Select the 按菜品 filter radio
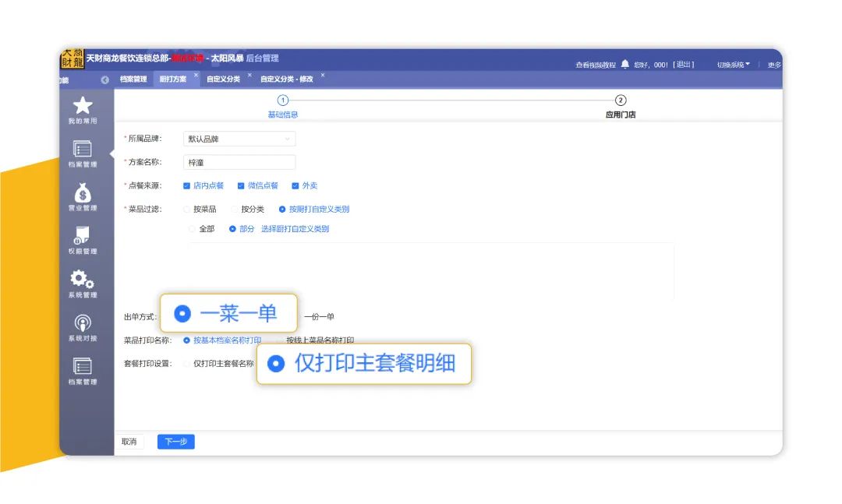The width and height of the screenshot is (842, 504). (x=187, y=210)
